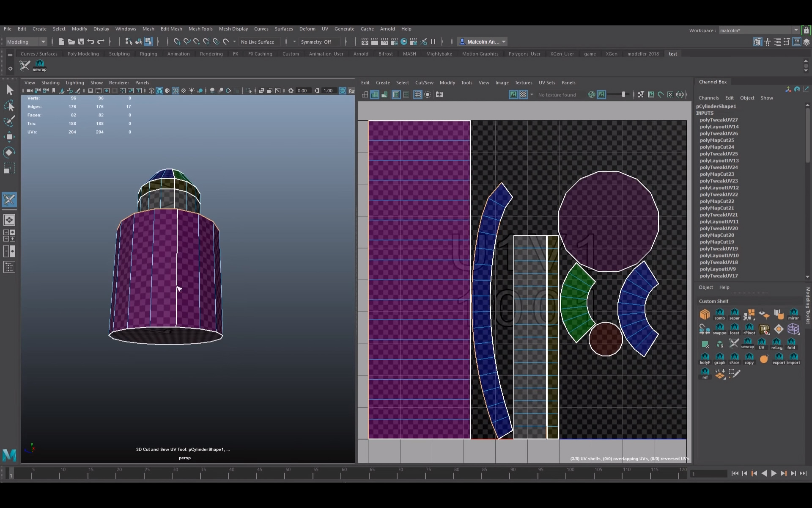Click the current frame field showing 1
812x508 pixels.
click(708, 474)
